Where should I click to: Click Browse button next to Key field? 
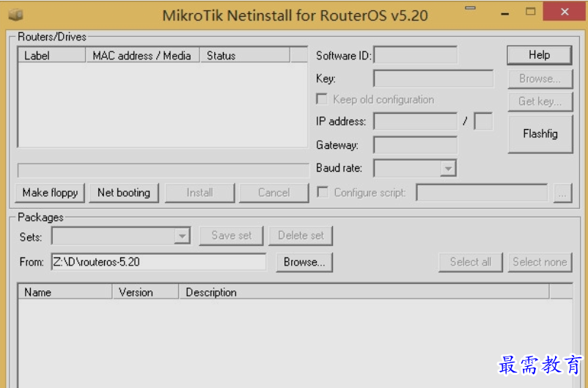pyautogui.click(x=540, y=78)
